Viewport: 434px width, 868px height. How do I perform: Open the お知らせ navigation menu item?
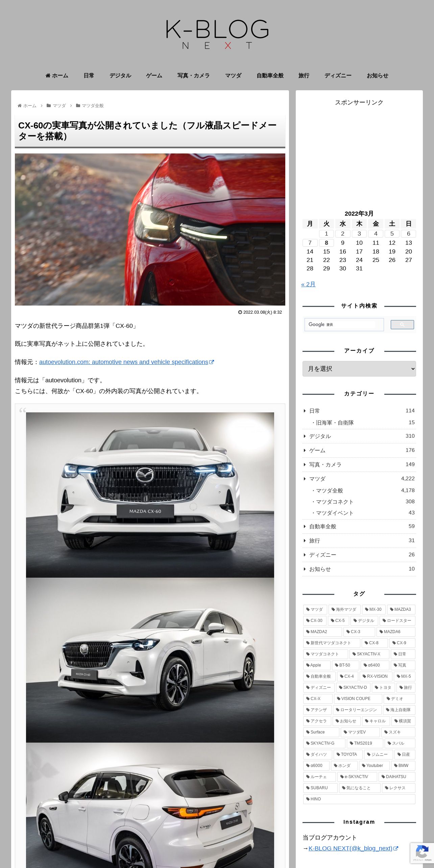[378, 76]
